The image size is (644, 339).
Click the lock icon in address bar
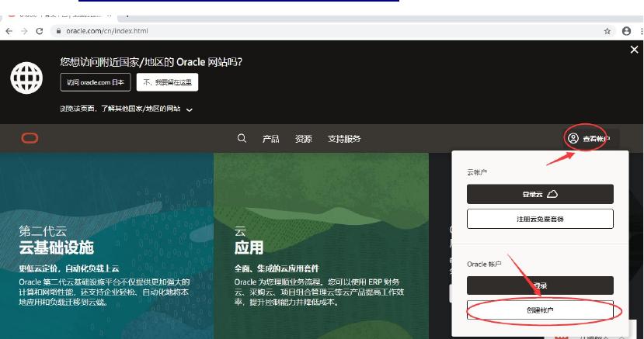(x=59, y=31)
